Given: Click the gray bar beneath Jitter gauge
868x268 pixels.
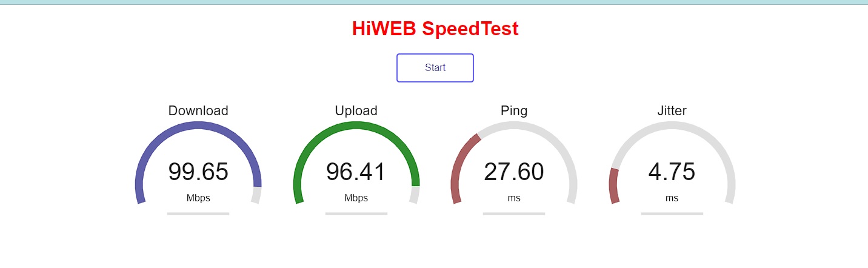Looking at the screenshot, I should [x=672, y=213].
